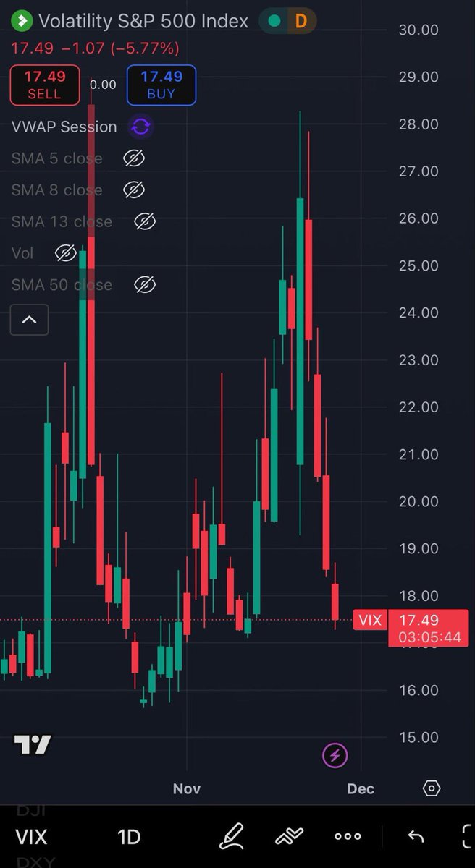The height and width of the screenshot is (868, 475).
Task: Tap the 17.49 SELL button
Action: (x=46, y=85)
